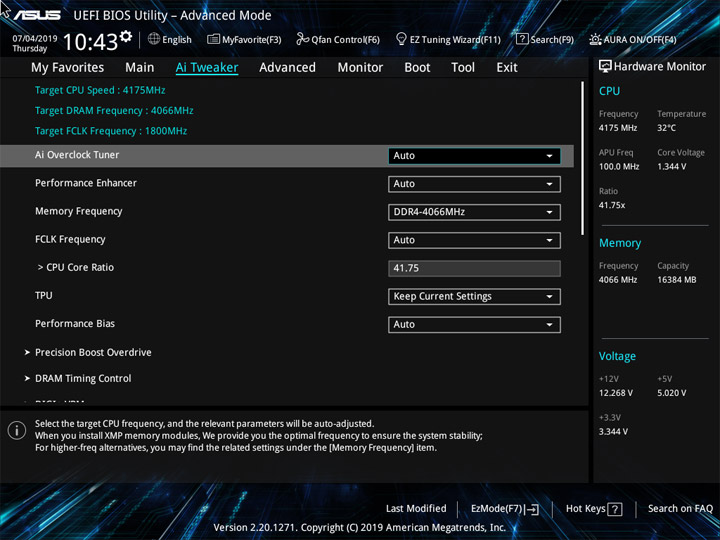Image resolution: width=720 pixels, height=540 pixels.
Task: Click the globe language icon
Action: (154, 39)
